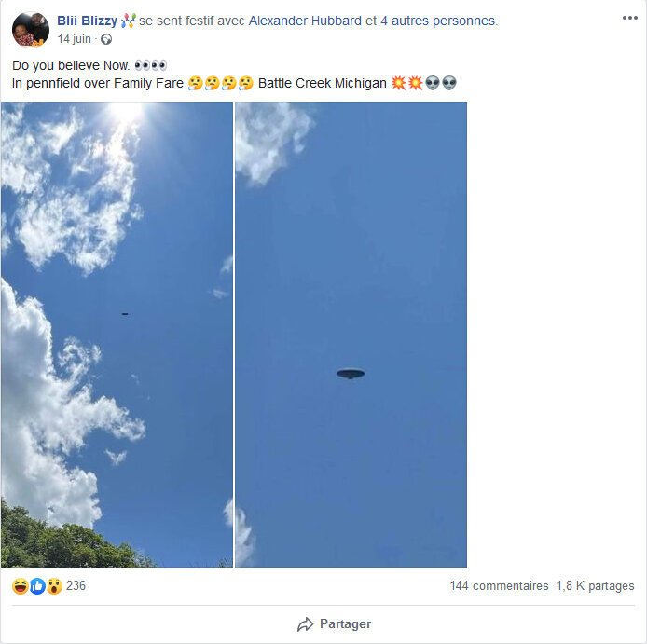
Task: Click the Wow reaction icon
Action: pos(54,585)
